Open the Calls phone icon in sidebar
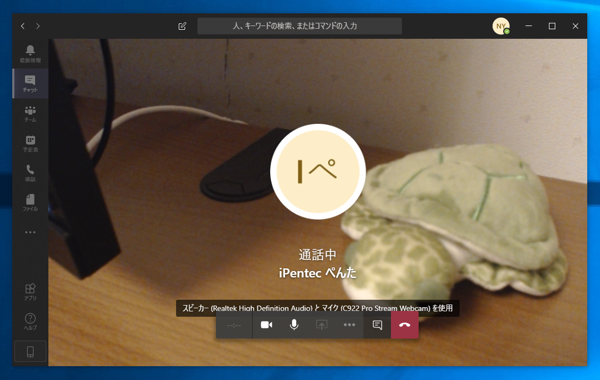 point(30,173)
